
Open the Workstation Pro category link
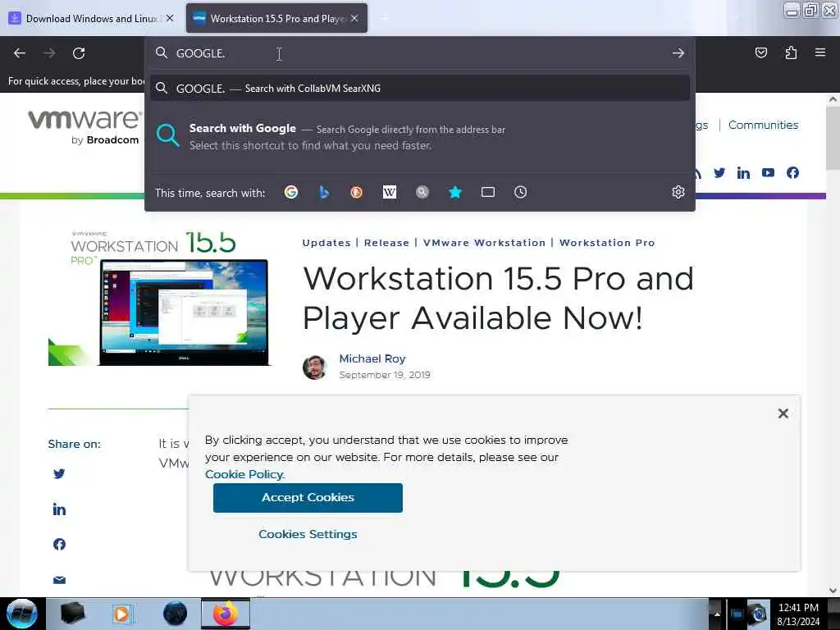607,243
